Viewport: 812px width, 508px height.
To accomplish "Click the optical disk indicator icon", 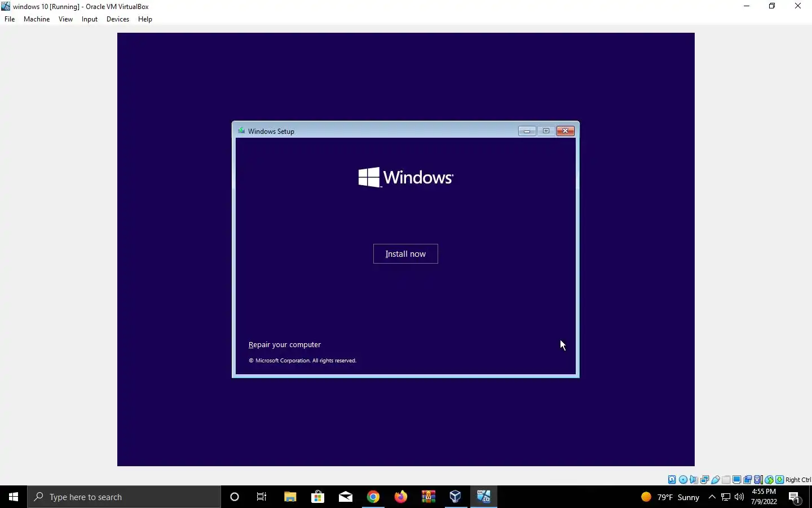I will coord(683,480).
